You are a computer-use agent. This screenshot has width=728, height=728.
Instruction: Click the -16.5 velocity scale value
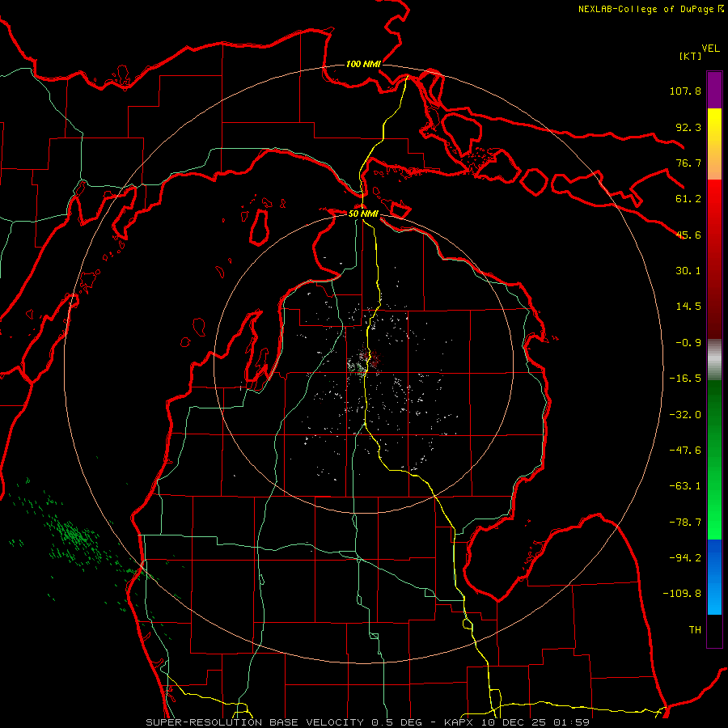(x=685, y=379)
